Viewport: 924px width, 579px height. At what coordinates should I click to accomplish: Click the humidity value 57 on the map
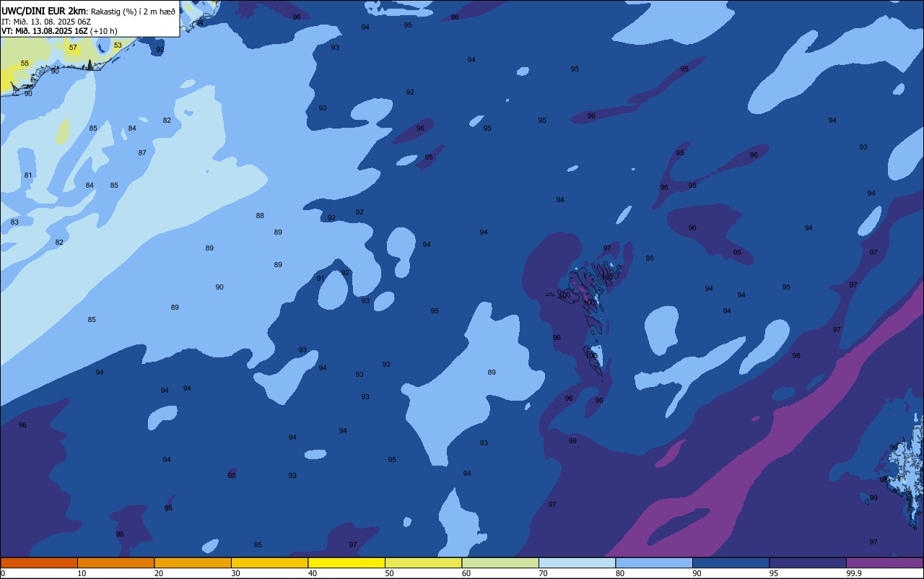(73, 48)
